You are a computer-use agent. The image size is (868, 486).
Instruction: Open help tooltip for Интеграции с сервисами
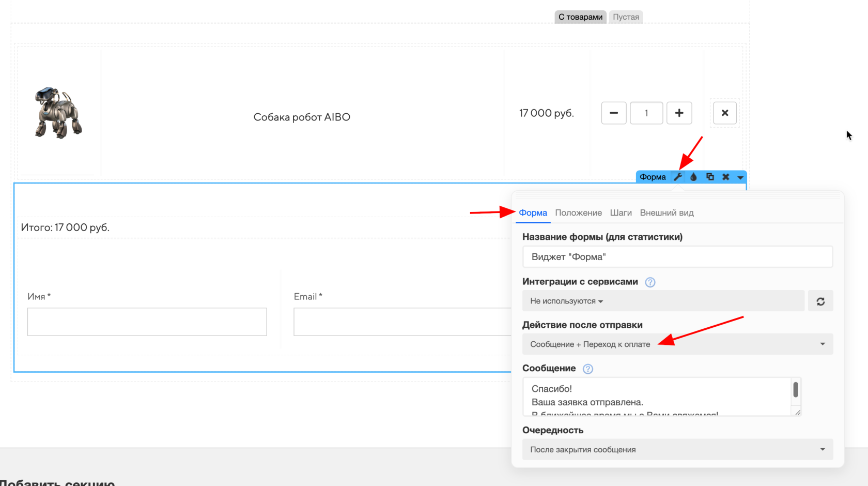[x=650, y=282]
